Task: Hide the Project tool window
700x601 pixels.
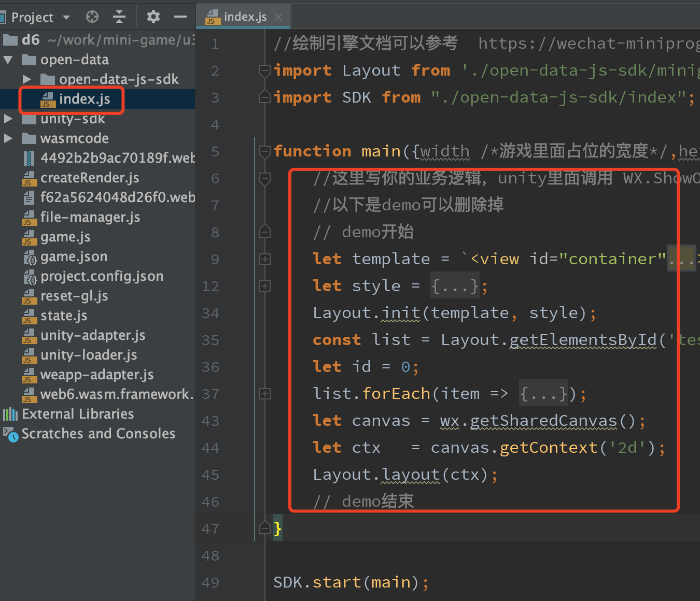Action: 180,17
